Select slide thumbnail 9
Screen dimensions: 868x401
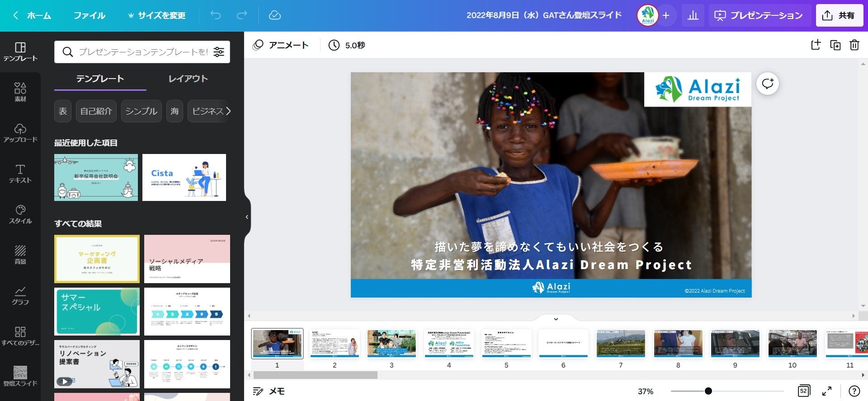[735, 344]
